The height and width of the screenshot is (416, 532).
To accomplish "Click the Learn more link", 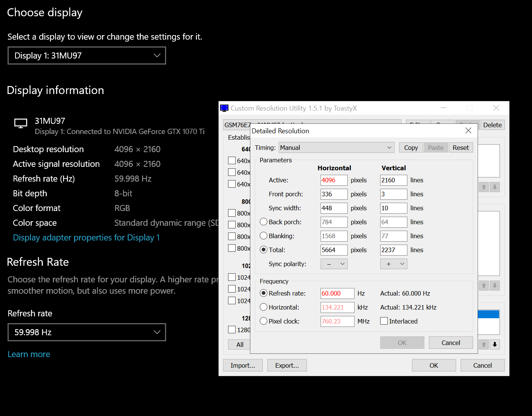I will click(29, 354).
